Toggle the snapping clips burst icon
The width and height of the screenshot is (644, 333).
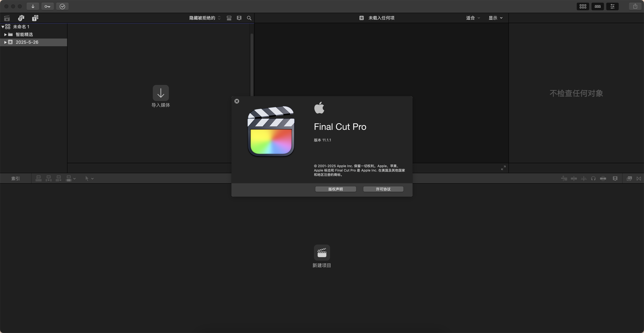(603, 179)
